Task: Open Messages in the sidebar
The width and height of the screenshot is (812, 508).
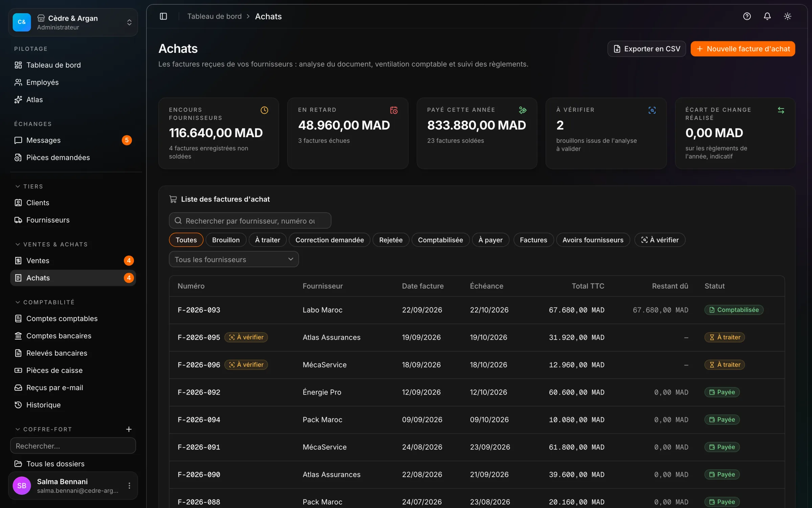Action: click(73, 140)
